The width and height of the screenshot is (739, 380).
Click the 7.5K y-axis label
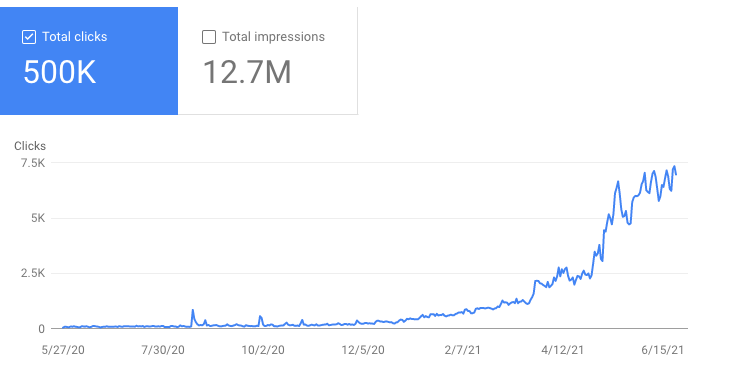coord(33,163)
